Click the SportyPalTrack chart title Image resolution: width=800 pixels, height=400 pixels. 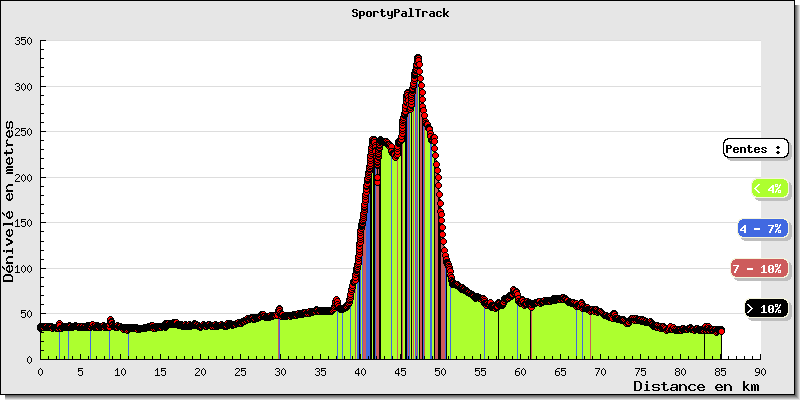click(400, 14)
